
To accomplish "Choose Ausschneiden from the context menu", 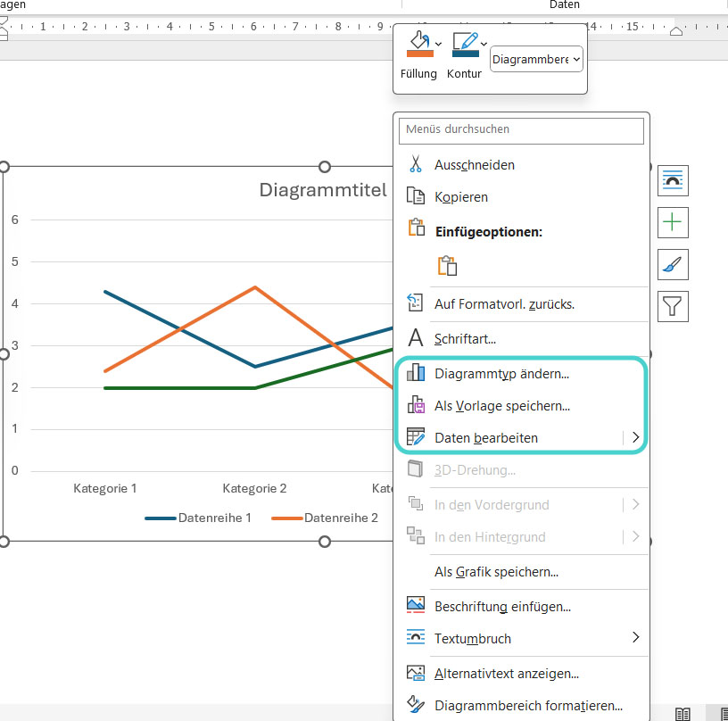I will pos(521,165).
